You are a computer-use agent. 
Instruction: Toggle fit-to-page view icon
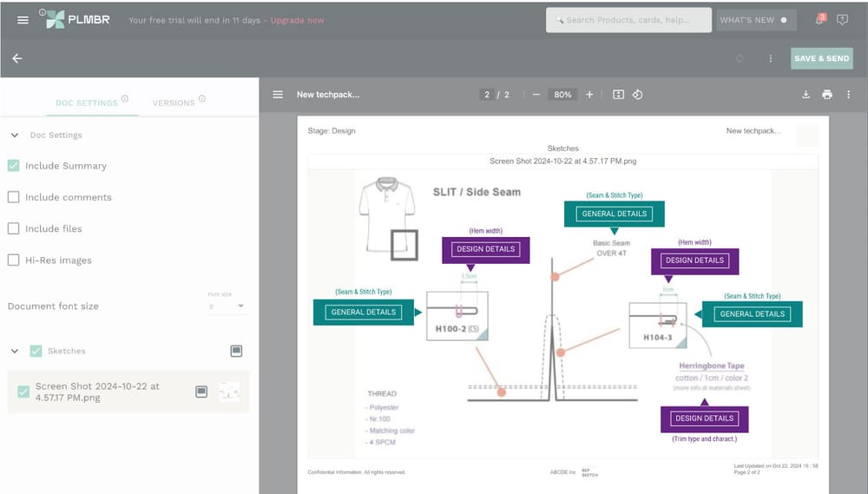point(618,95)
